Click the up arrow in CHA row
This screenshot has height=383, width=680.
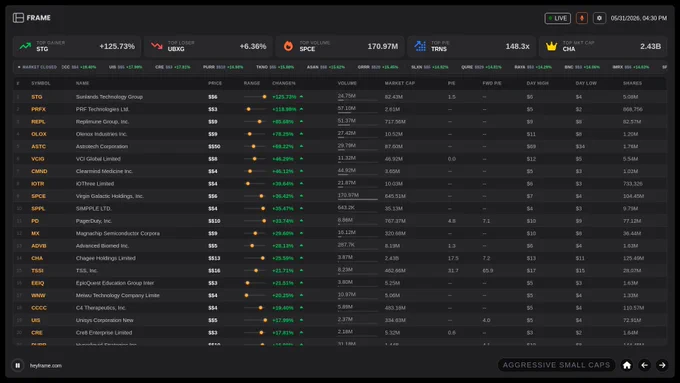(301, 258)
